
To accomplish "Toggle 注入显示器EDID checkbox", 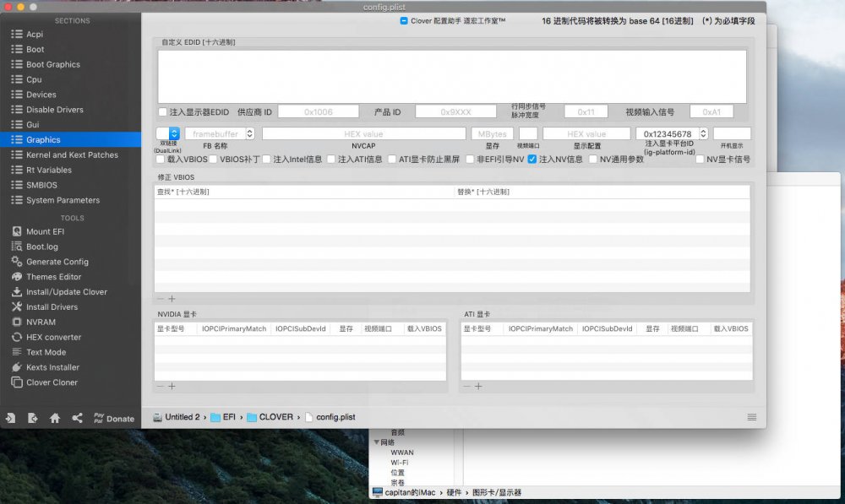I will pyautogui.click(x=163, y=112).
